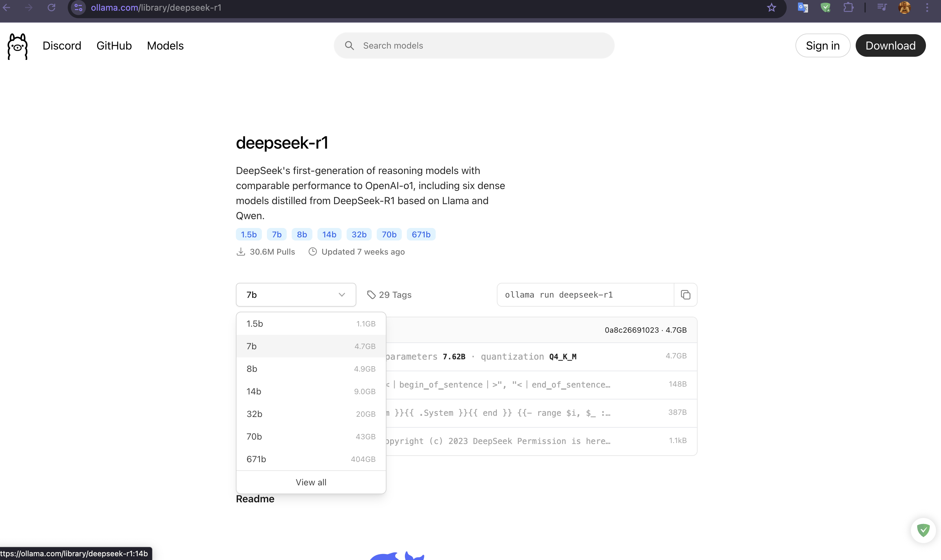This screenshot has width=941, height=560.
Task: Click the 32b blue tag chip
Action: 359,234
